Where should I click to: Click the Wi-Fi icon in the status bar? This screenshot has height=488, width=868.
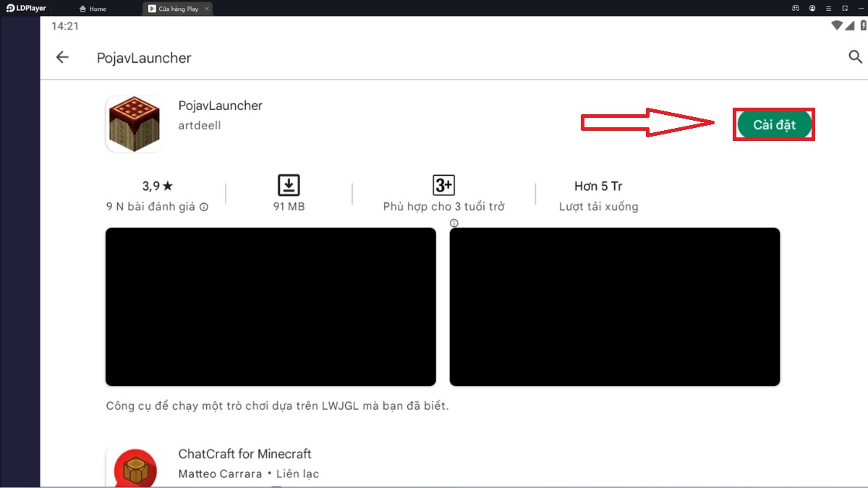(835, 25)
